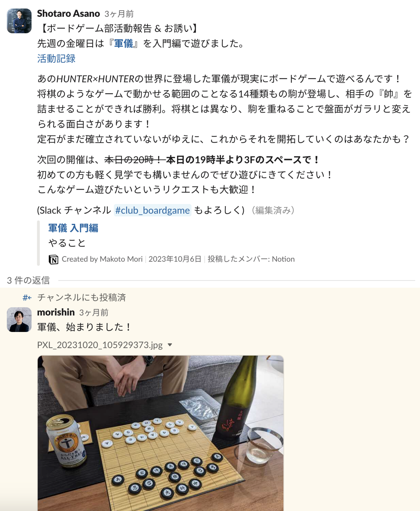
Task: Click the Shotaro Asano username
Action: (x=69, y=13)
